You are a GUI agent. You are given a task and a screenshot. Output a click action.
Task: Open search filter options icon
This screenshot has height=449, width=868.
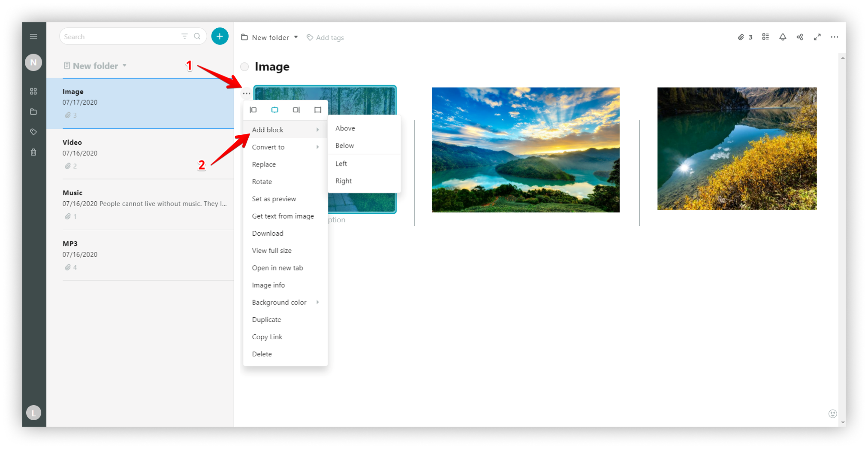[184, 36]
